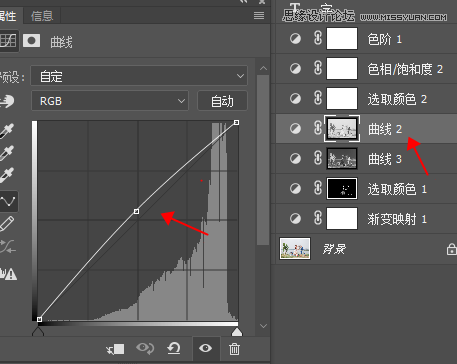Click the 选取颜色 1 adjustment icon
This screenshot has width=457, height=364.
coord(295,189)
